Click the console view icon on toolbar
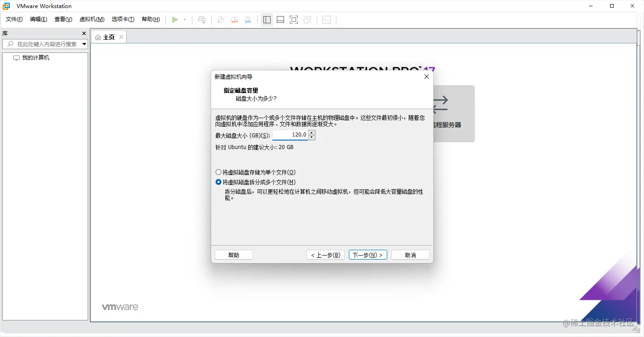Screen dimensions: 644x337 pos(326,19)
